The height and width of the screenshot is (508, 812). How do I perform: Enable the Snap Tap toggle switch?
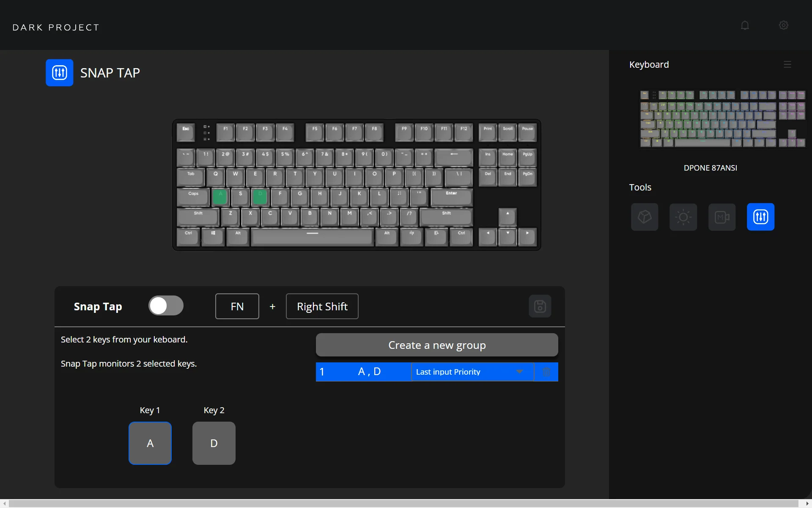pos(165,306)
